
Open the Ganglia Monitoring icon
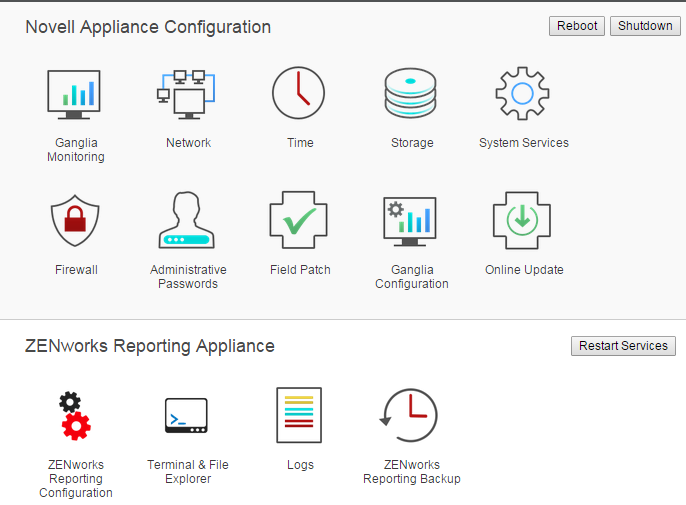[74, 95]
